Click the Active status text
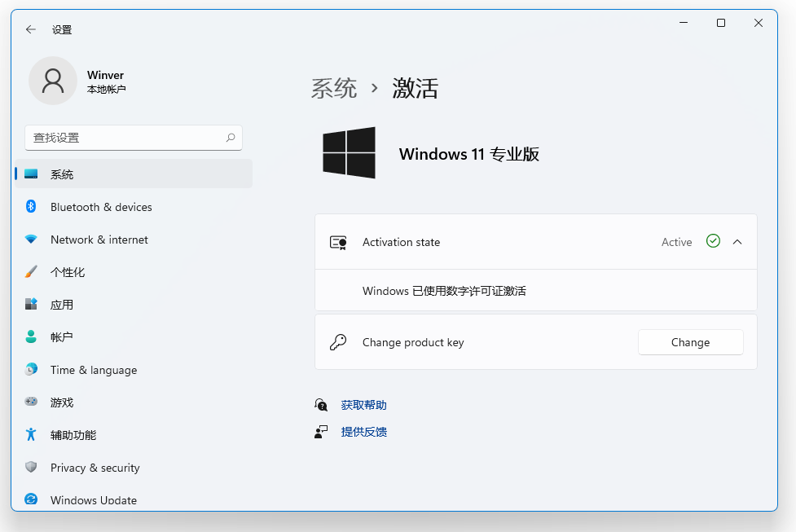 point(677,242)
